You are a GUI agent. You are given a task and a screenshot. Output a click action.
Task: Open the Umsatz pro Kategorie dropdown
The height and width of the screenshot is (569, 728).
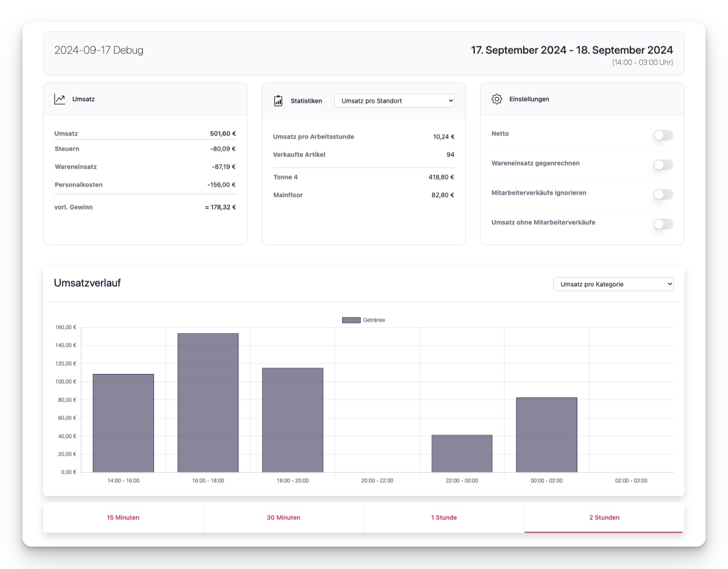(x=613, y=284)
